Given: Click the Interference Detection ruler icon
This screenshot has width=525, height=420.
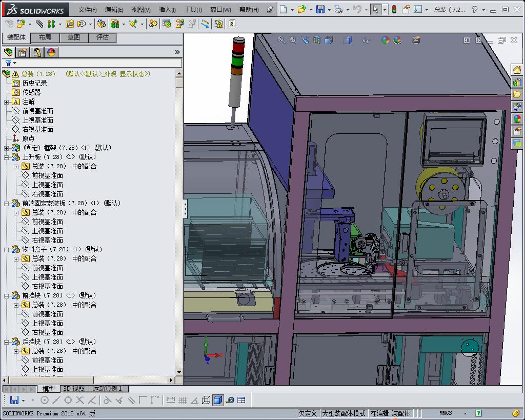Looking at the screenshot, I should click(x=206, y=24).
